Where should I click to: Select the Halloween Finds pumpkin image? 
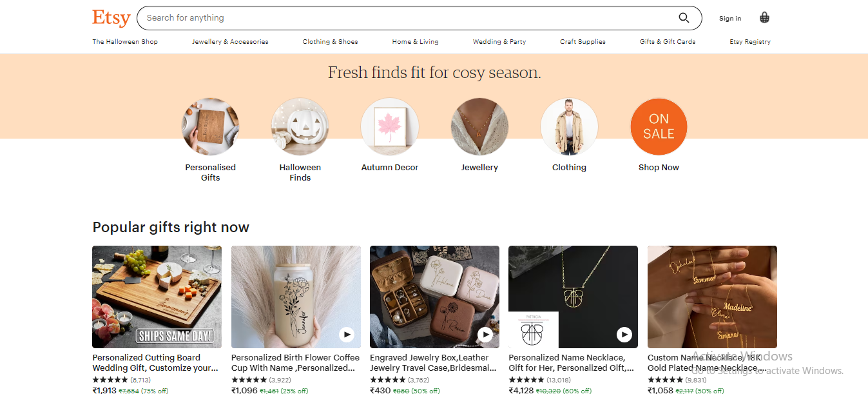pyautogui.click(x=300, y=126)
